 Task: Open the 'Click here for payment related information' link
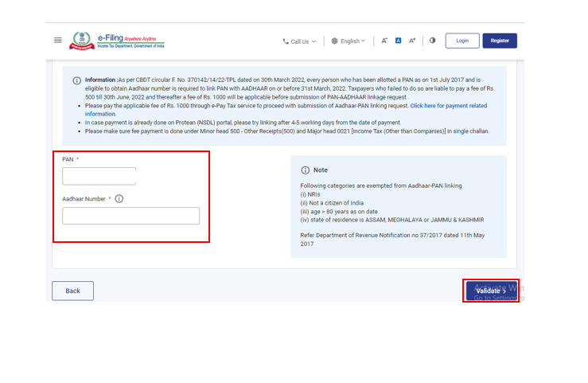tap(448, 106)
